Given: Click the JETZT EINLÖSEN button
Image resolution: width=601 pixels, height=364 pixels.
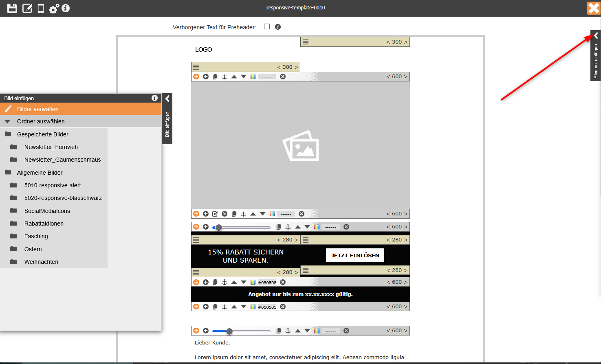Looking at the screenshot, I should [x=355, y=255].
